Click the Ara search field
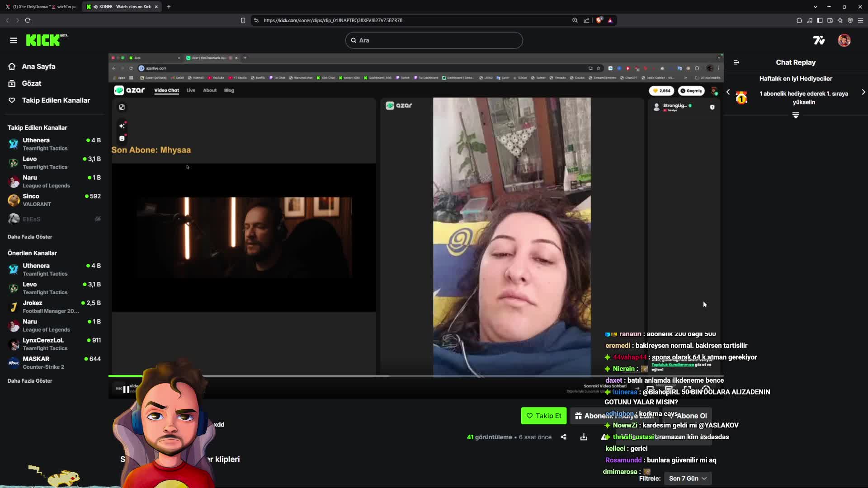This screenshot has height=488, width=868. pos(434,40)
